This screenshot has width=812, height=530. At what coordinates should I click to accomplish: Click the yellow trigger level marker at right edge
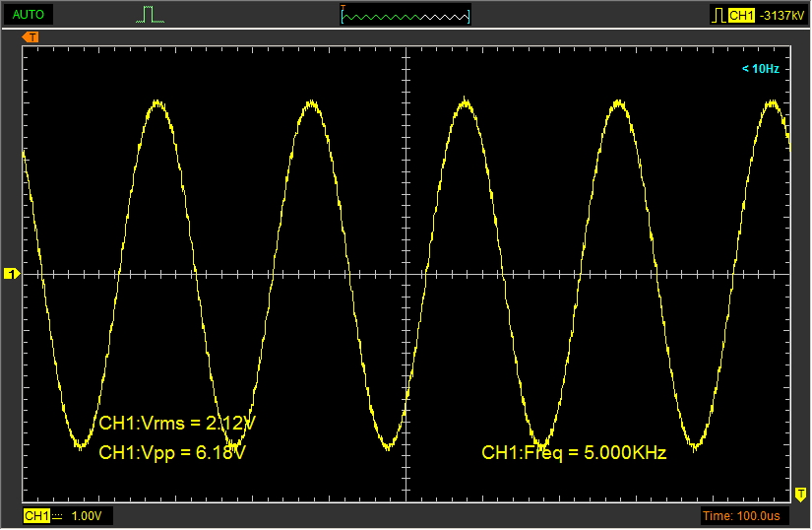click(800, 494)
